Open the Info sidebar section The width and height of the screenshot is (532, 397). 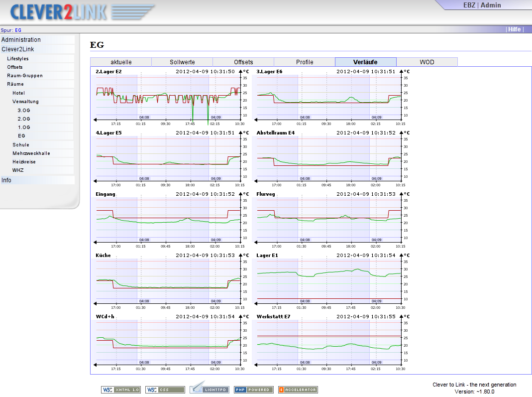[37, 180]
